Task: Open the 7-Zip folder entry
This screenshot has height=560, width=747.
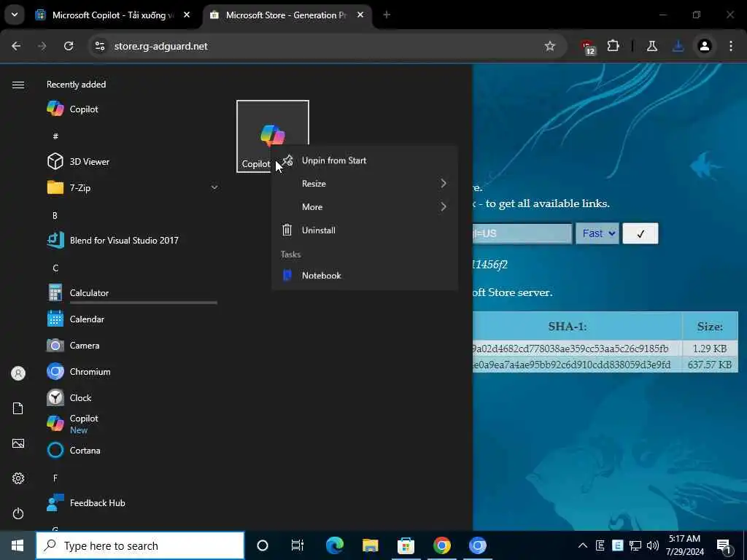Action: click(x=131, y=187)
